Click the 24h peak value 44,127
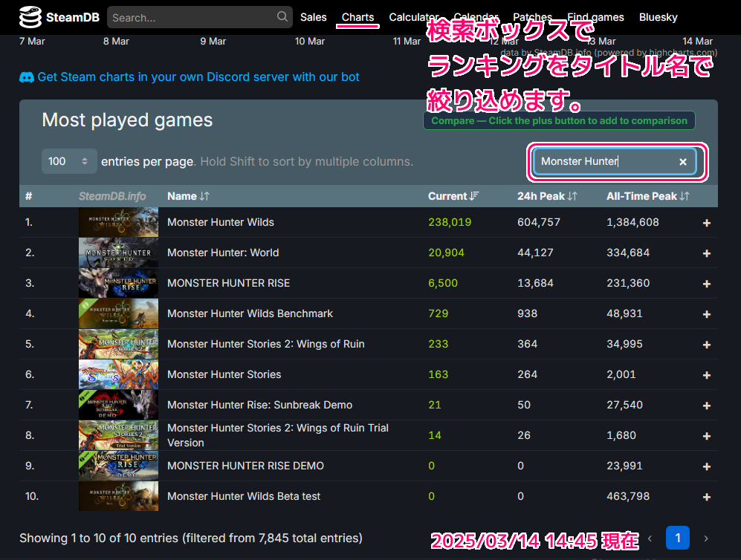The image size is (741, 560). [x=535, y=253]
